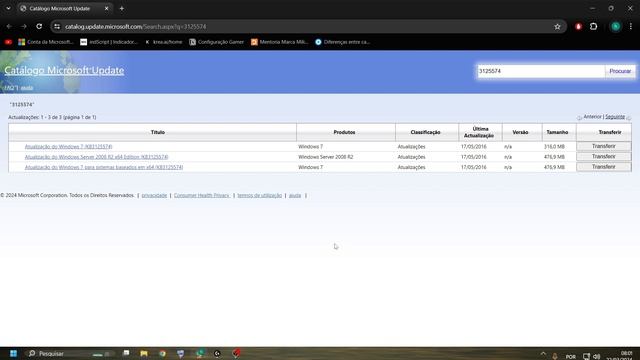This screenshot has width=640, height=360.
Task: Click Transferir for the 316,0 MB update
Action: click(603, 146)
